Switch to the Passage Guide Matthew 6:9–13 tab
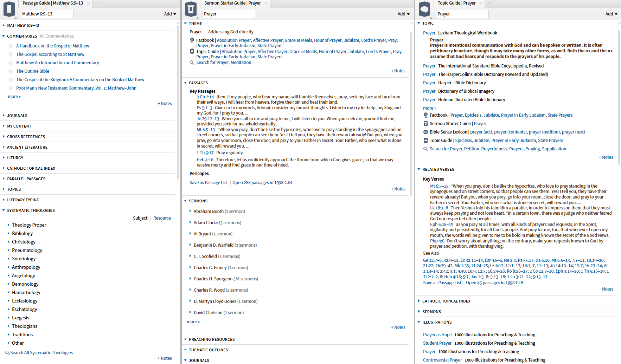Viewport: 621px width, 364px height. pyautogui.click(x=53, y=3)
